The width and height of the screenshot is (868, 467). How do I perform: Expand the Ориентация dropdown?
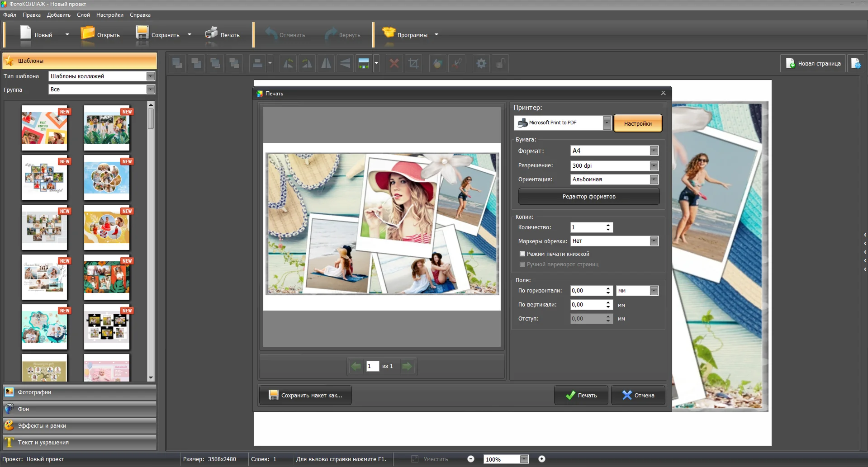[x=654, y=179]
